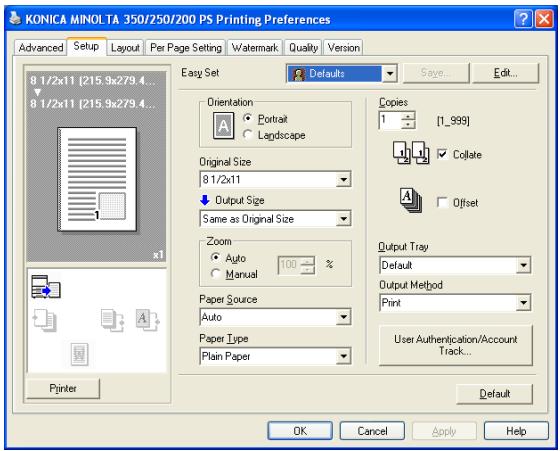The width and height of the screenshot is (560, 451).
Task: Switch to the Version tab
Action: pos(344,47)
